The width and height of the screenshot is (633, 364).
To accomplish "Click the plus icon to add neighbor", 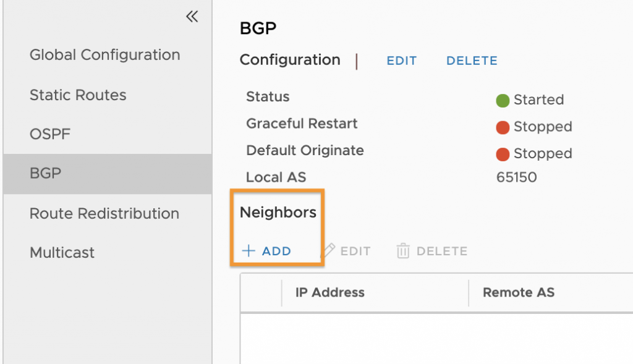I will point(249,251).
